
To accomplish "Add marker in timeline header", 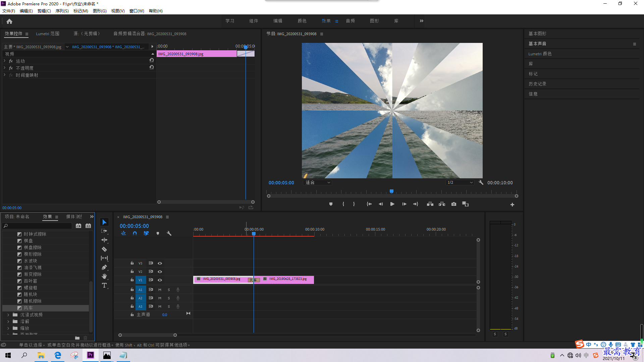I will click(x=158, y=233).
